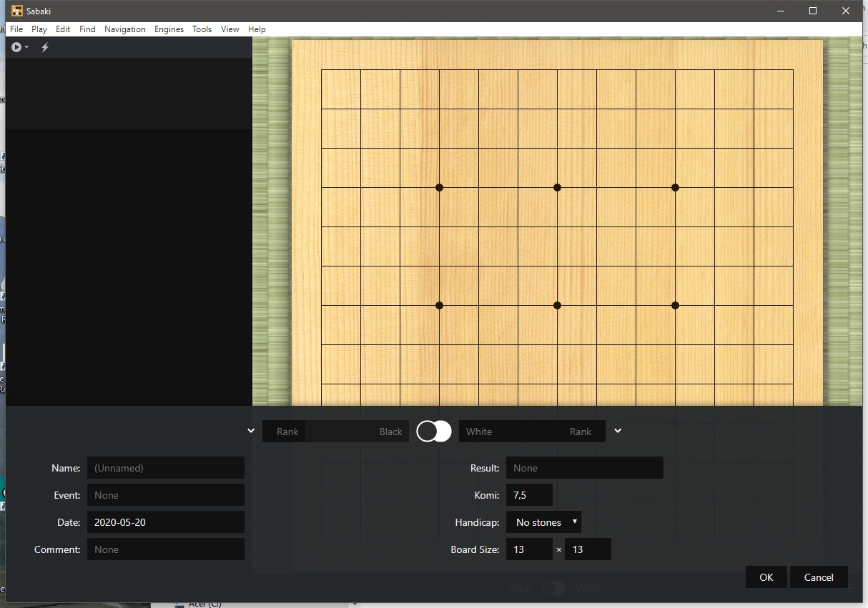Open the Handicap stones dropdown
The height and width of the screenshot is (608, 868).
[x=543, y=522]
